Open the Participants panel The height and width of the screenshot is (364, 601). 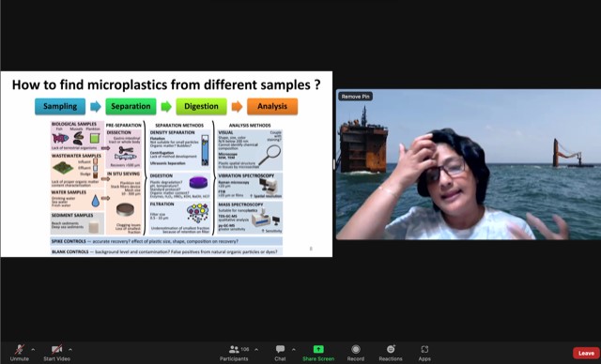(234, 353)
